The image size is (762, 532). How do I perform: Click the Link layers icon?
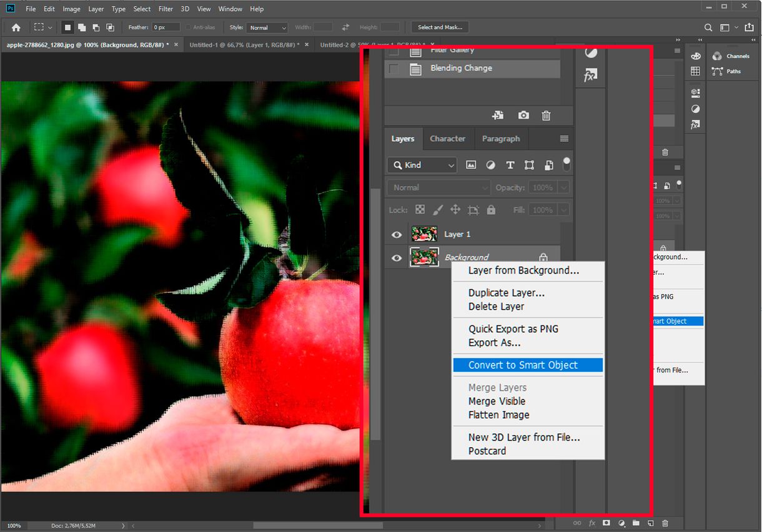pos(576,523)
